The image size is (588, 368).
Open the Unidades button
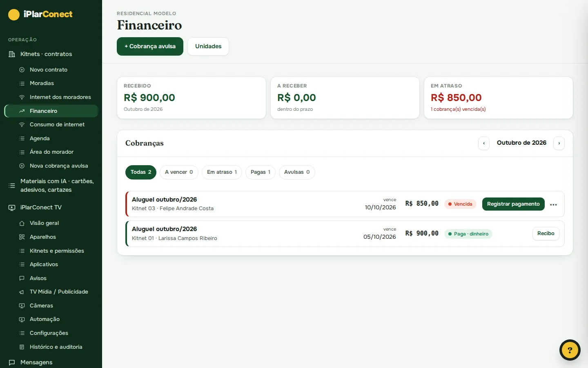coord(208,46)
